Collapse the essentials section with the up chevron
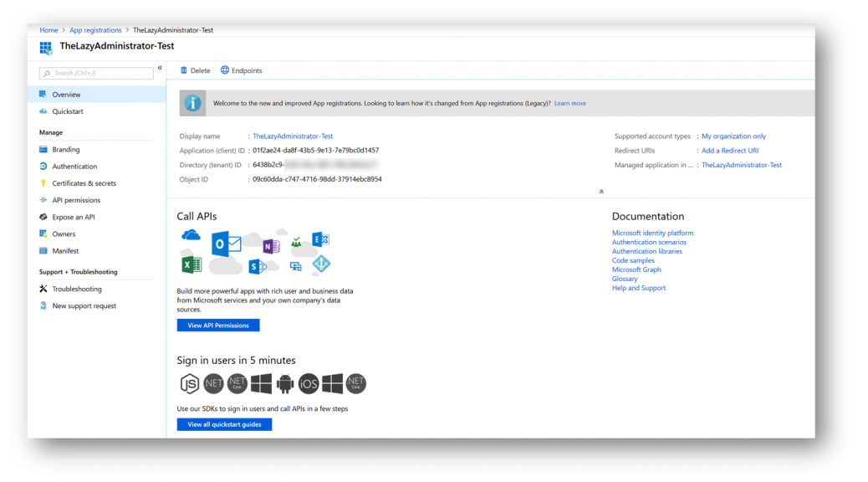The width and height of the screenshot is (868, 482). tap(601, 192)
